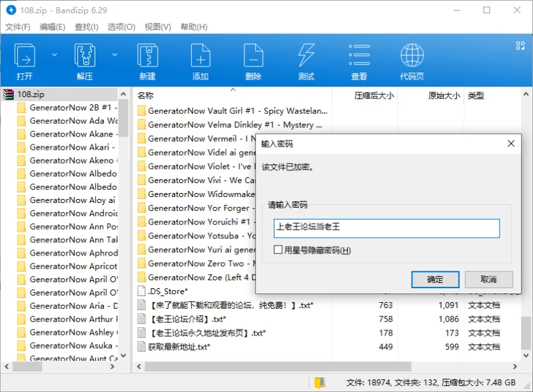Select GeneratorNow Arthur folder in tree
This screenshot has width=533, height=392.
(x=67, y=319)
